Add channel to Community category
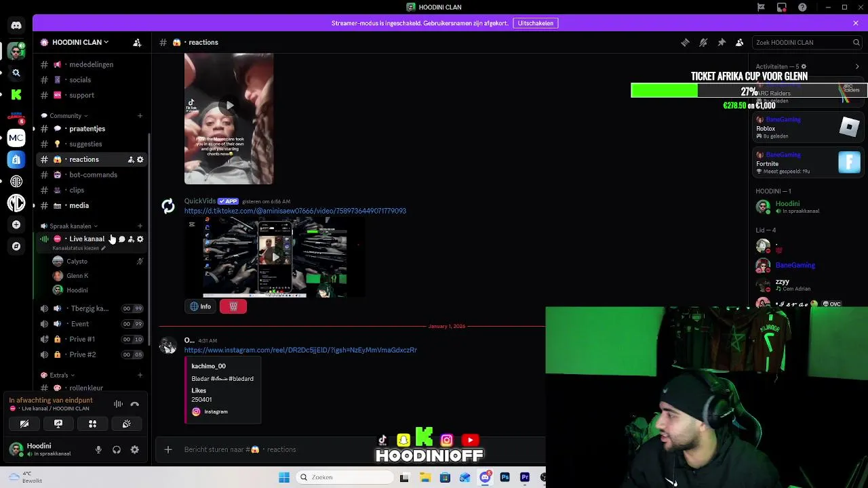Screen dimensions: 868x488 click(140, 116)
